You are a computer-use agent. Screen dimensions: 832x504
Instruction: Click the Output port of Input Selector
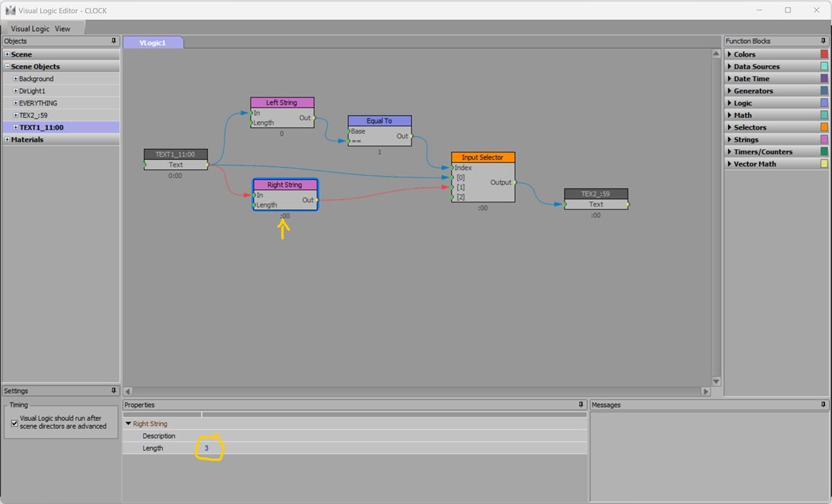[x=514, y=182]
